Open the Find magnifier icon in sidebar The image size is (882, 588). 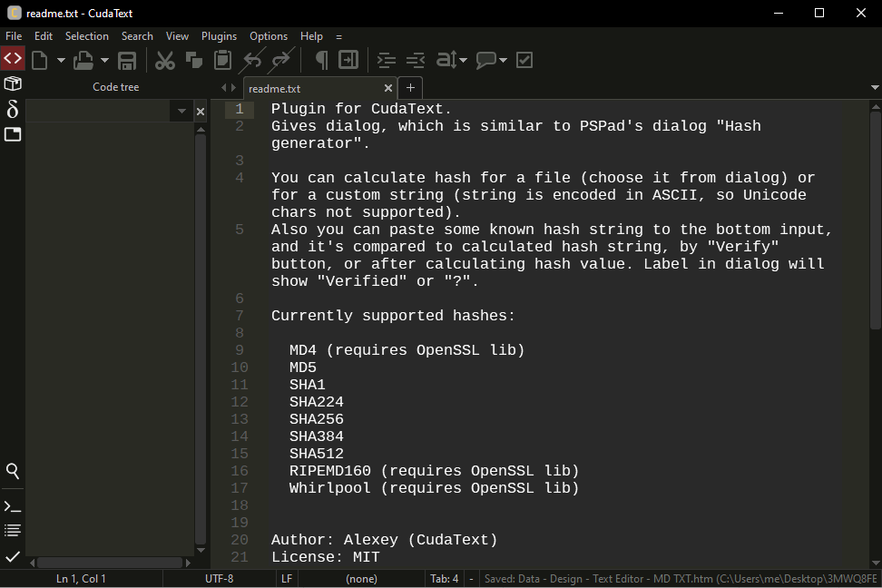click(x=13, y=471)
